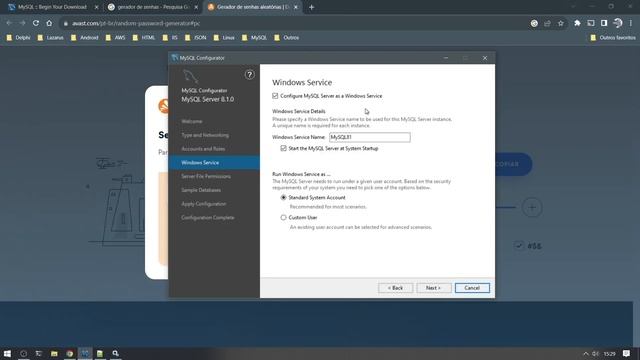Toggle the Chrome side panel icon
The image size is (640, 360).
604,23
